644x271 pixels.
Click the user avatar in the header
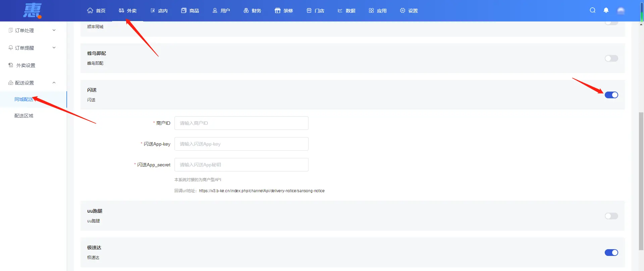coord(621,11)
